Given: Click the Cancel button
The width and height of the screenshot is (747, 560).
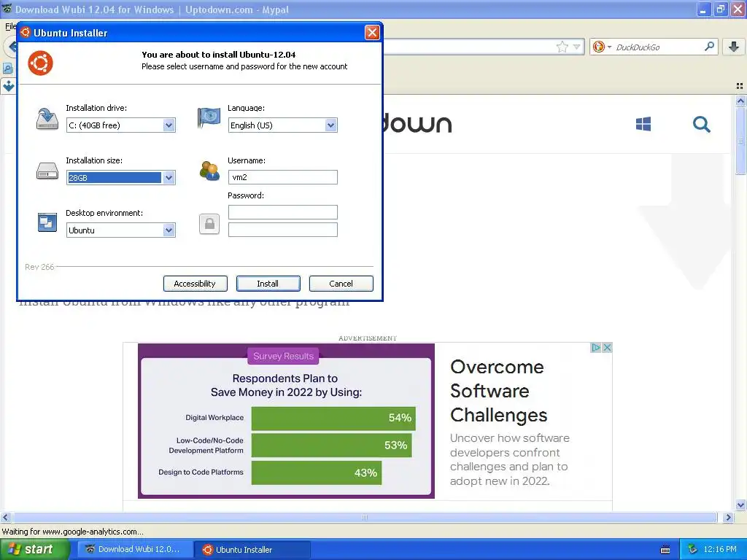Looking at the screenshot, I should pyautogui.click(x=341, y=284).
